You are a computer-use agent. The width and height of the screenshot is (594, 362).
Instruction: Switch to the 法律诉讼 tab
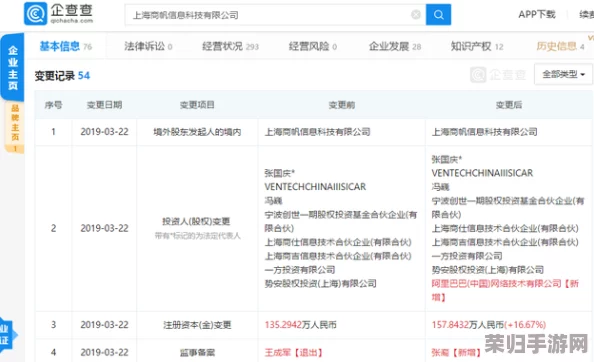click(148, 46)
